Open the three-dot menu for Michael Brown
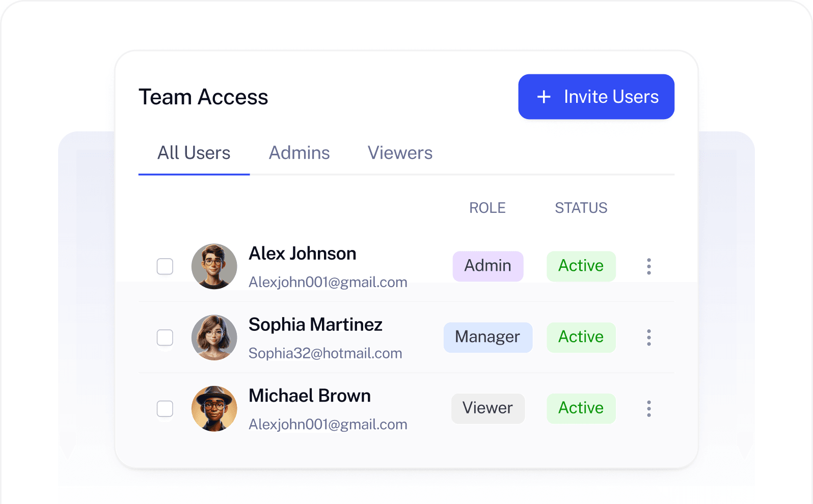 649,409
